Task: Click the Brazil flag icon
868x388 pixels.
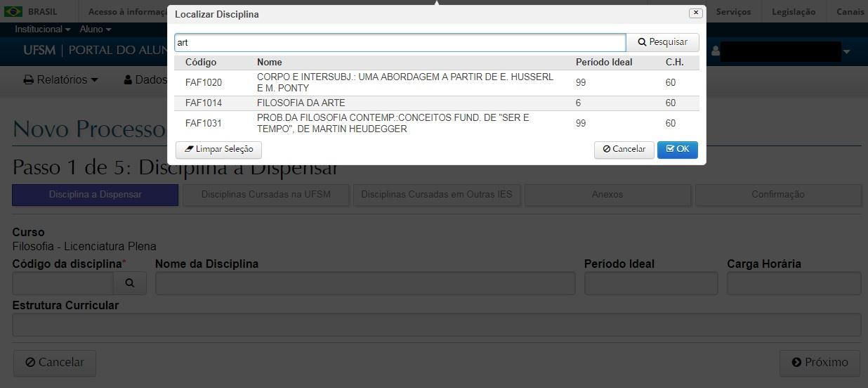Action: [x=13, y=12]
